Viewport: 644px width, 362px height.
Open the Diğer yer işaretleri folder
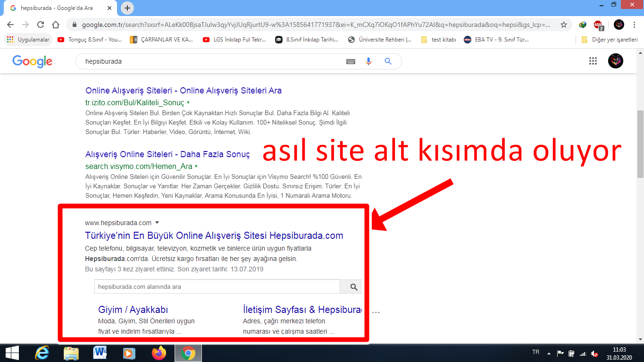click(x=610, y=40)
